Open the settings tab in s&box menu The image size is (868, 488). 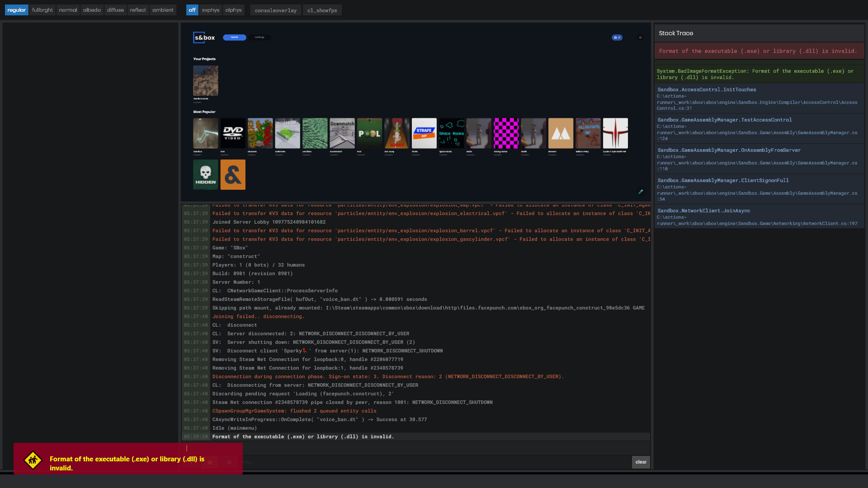click(x=260, y=38)
